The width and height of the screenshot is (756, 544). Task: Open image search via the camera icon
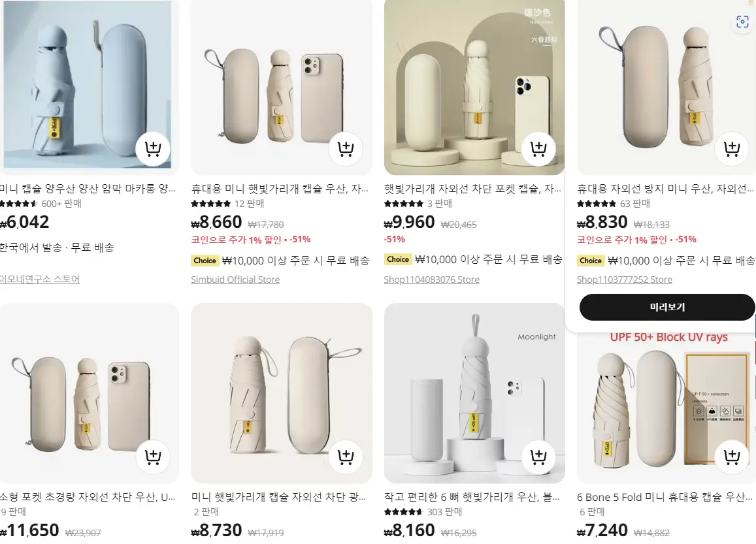[742, 22]
